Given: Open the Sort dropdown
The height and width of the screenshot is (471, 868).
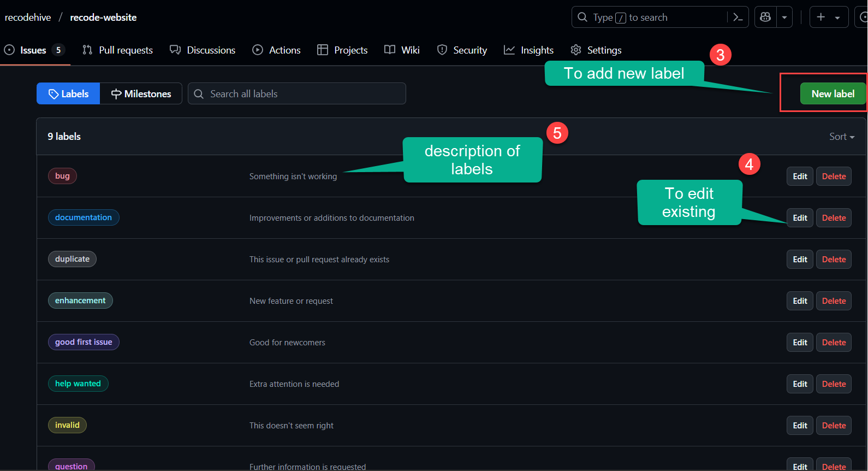Looking at the screenshot, I should (x=842, y=137).
